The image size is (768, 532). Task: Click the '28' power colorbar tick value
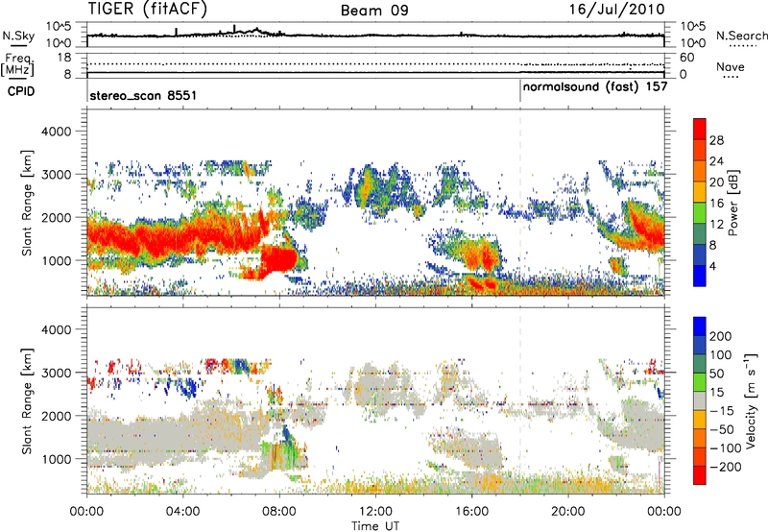click(716, 141)
